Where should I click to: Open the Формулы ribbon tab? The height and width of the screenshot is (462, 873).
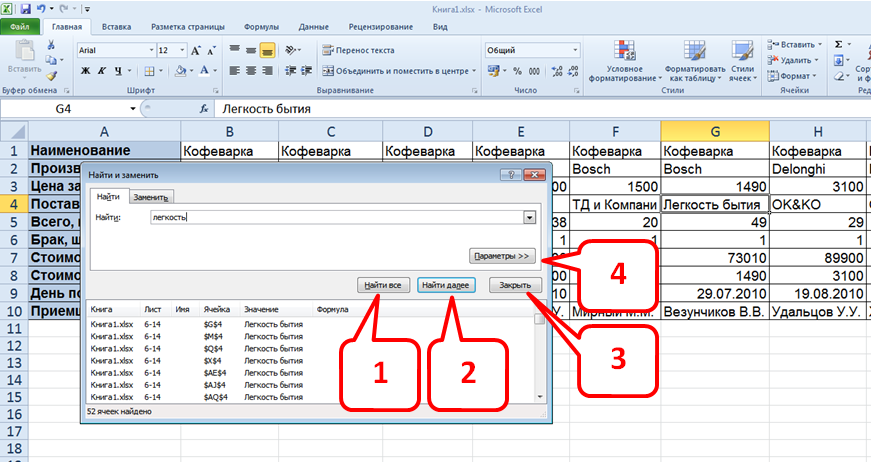(261, 27)
